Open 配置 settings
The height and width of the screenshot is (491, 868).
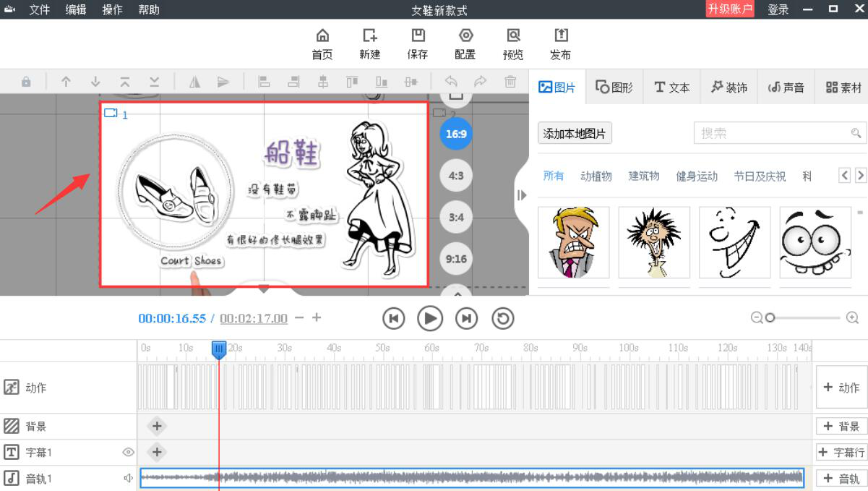(x=465, y=45)
